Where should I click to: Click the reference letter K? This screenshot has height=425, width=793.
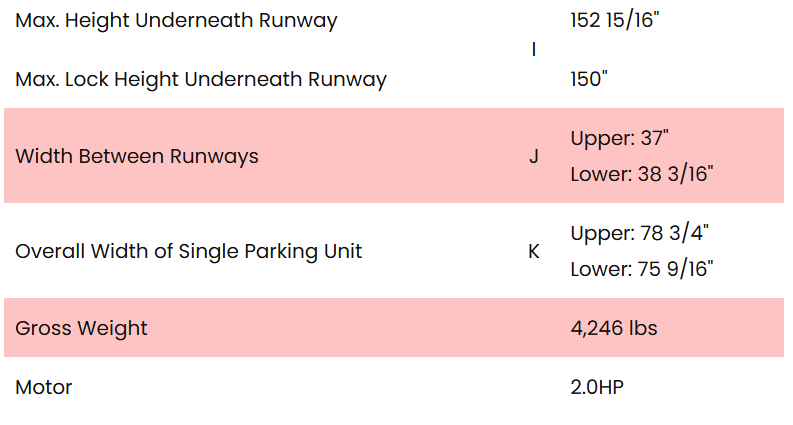tap(534, 251)
